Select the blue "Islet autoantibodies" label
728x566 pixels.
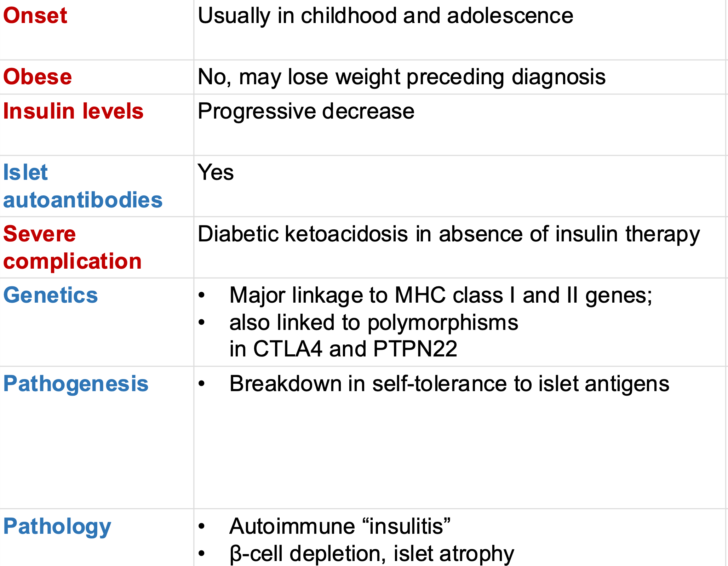coord(82,186)
